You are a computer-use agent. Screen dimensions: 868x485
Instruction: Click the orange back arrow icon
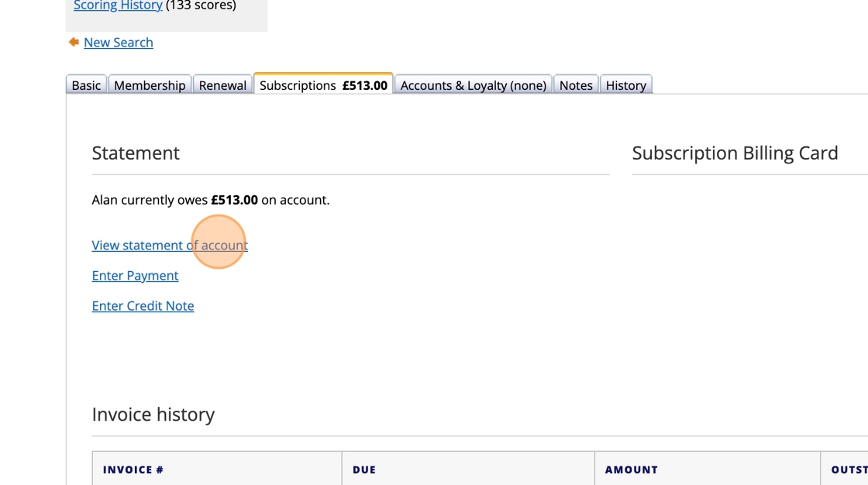point(74,42)
